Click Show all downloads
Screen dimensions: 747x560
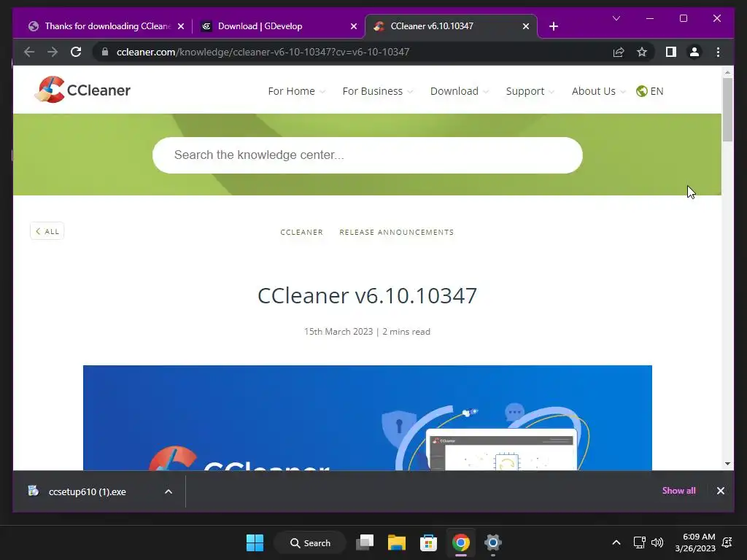tap(678, 491)
